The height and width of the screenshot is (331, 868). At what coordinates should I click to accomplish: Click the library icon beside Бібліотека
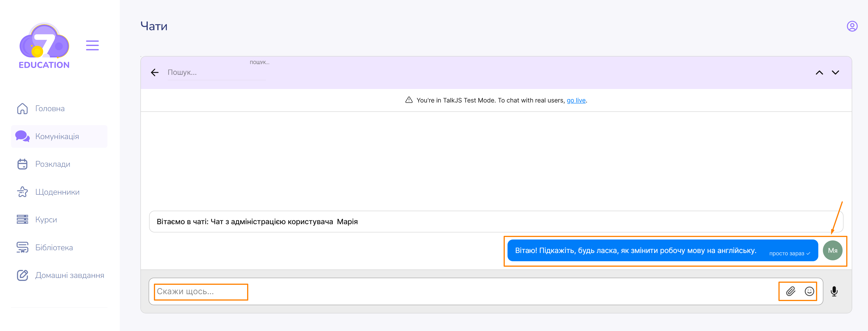click(x=23, y=248)
